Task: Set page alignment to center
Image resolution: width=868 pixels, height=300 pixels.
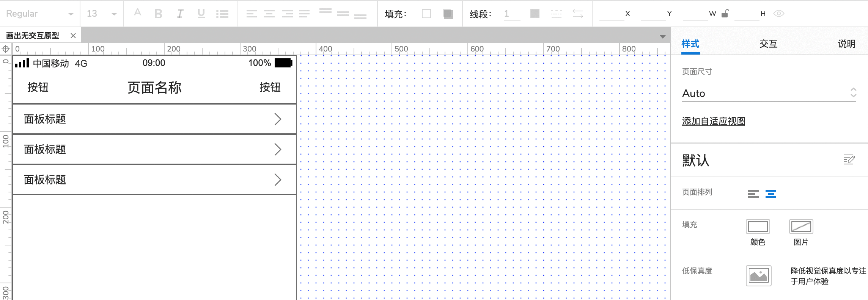Action: pyautogui.click(x=771, y=194)
